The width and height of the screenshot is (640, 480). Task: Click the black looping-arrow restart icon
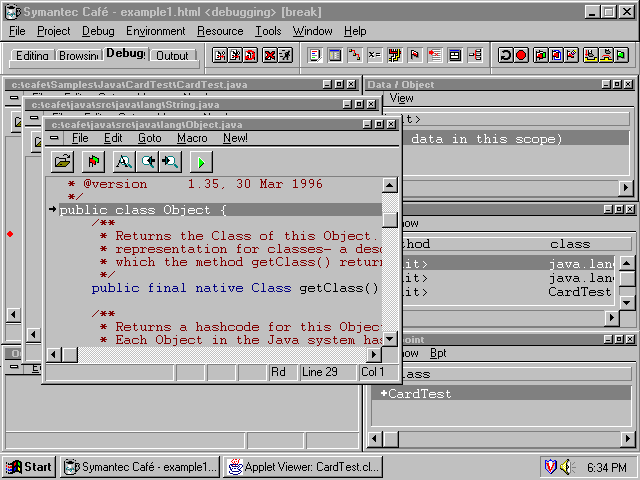(505, 55)
